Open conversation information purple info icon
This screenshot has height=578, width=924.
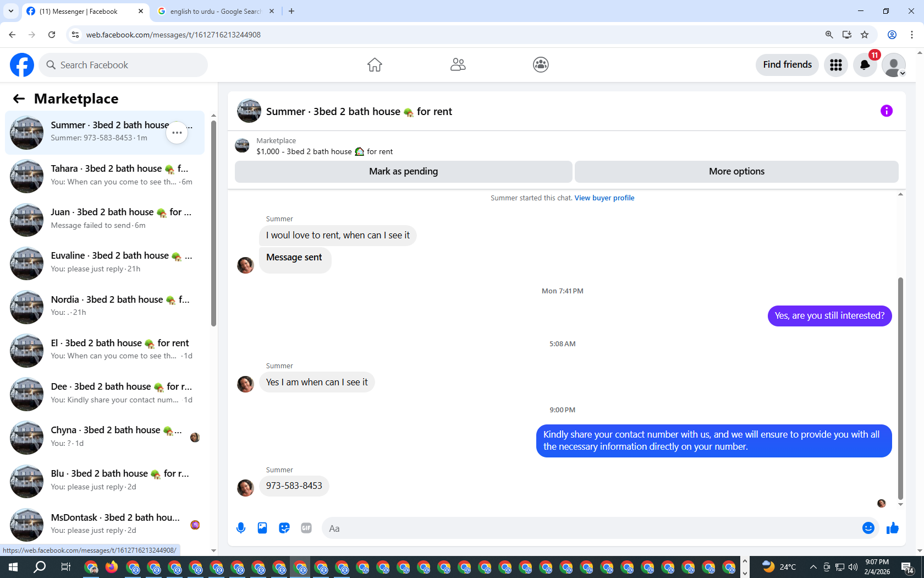click(887, 111)
